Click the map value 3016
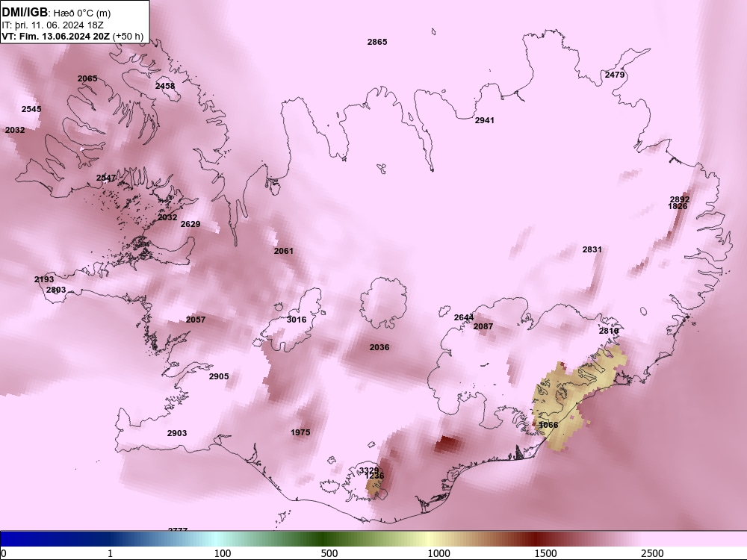Viewport: 747px width, 560px height. (297, 320)
